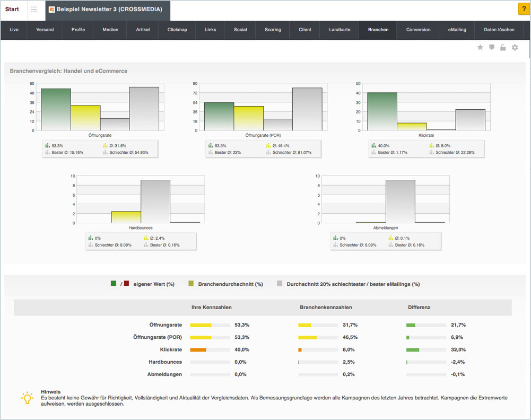This screenshot has height=420, width=531.
Task: Click Daten löschen in the navigation bar
Action: (x=499, y=30)
